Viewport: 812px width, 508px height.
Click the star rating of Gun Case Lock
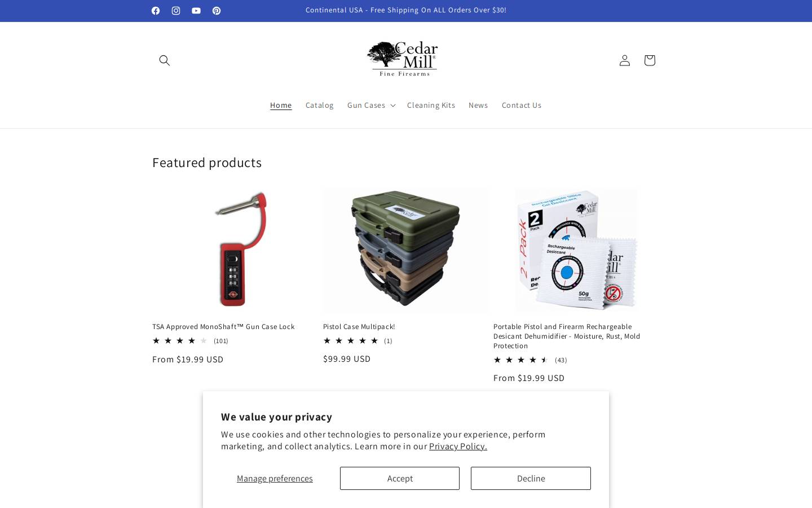[180, 341]
